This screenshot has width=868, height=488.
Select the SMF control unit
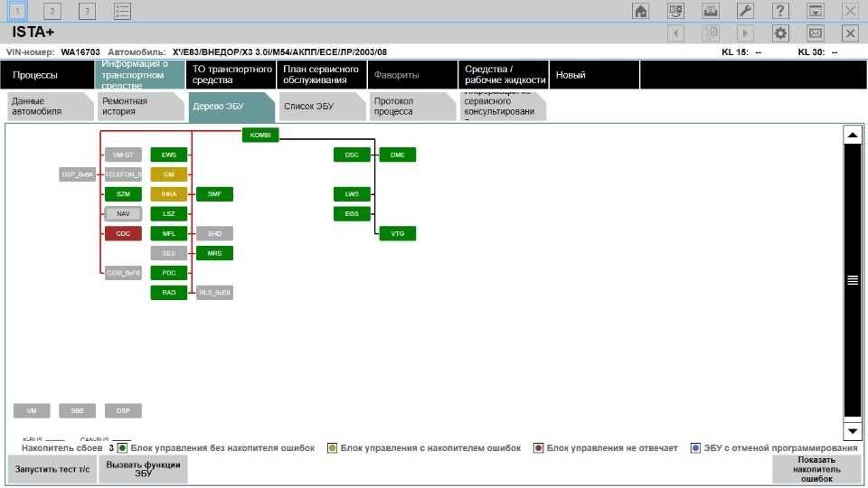tap(215, 194)
